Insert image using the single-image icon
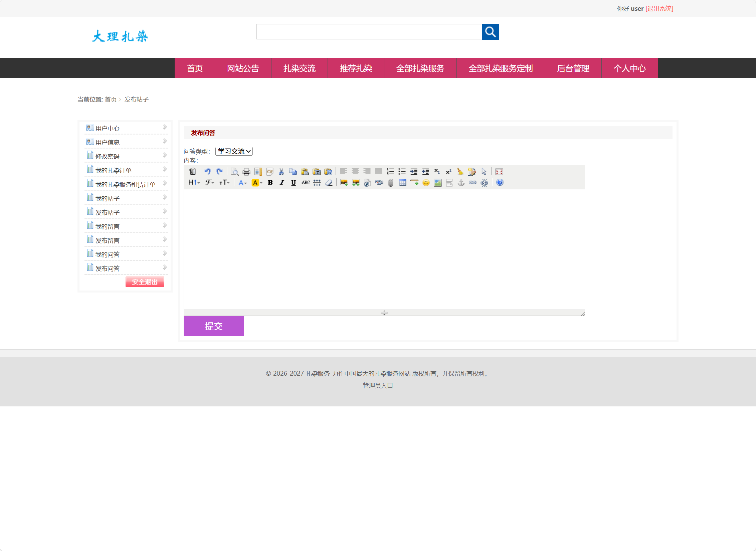 coord(344,183)
